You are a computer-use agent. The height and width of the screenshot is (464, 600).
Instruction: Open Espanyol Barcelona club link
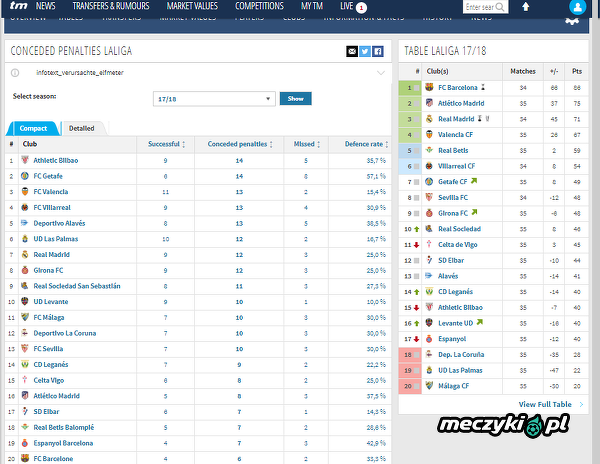click(x=63, y=443)
